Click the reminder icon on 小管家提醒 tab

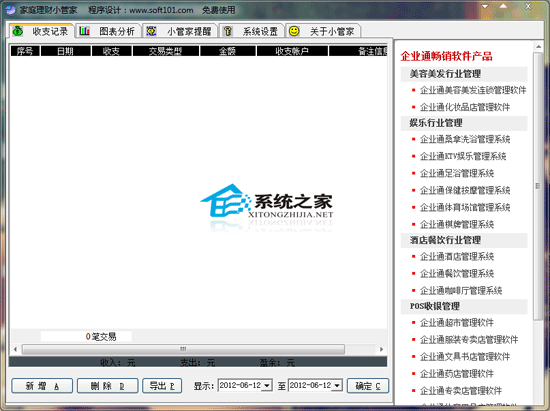(151, 31)
